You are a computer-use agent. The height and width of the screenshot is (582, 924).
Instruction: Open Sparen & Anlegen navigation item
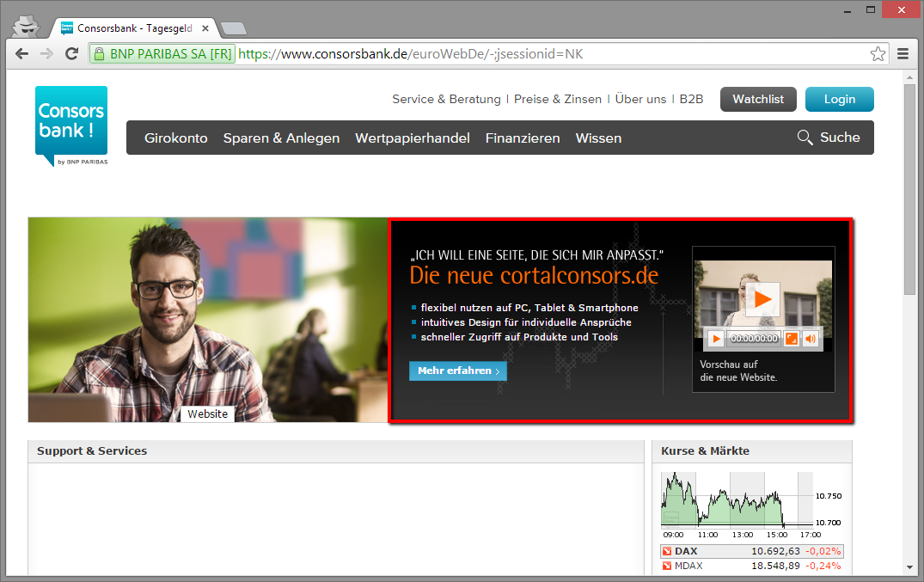pos(281,138)
